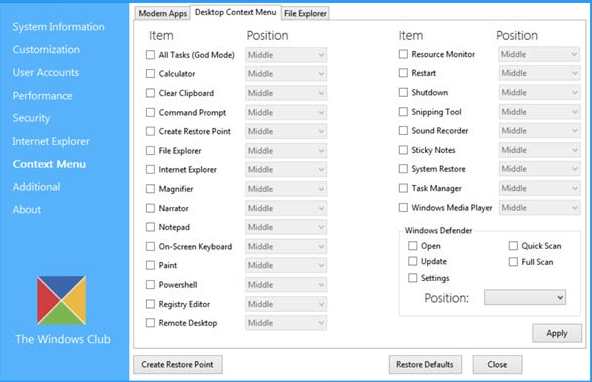The width and height of the screenshot is (592, 382).
Task: Click the Apply button
Action: [x=557, y=333]
